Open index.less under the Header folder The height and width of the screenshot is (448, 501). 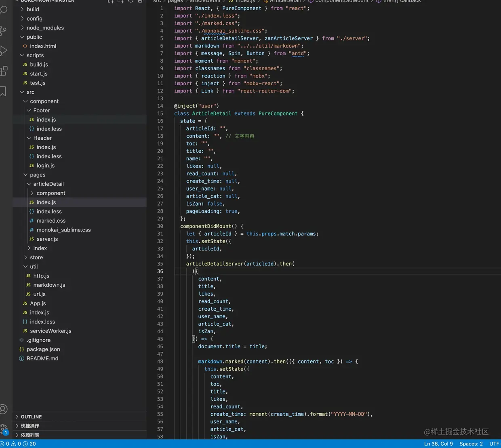pos(80,156)
